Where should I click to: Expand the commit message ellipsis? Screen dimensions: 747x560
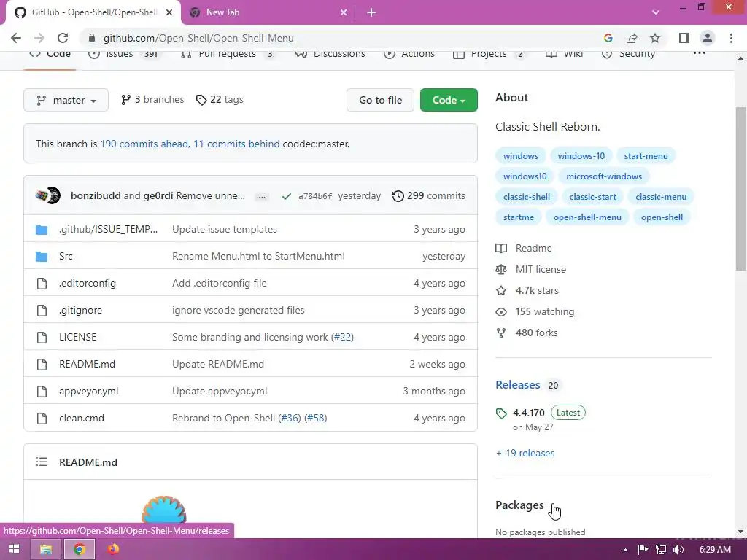262,196
